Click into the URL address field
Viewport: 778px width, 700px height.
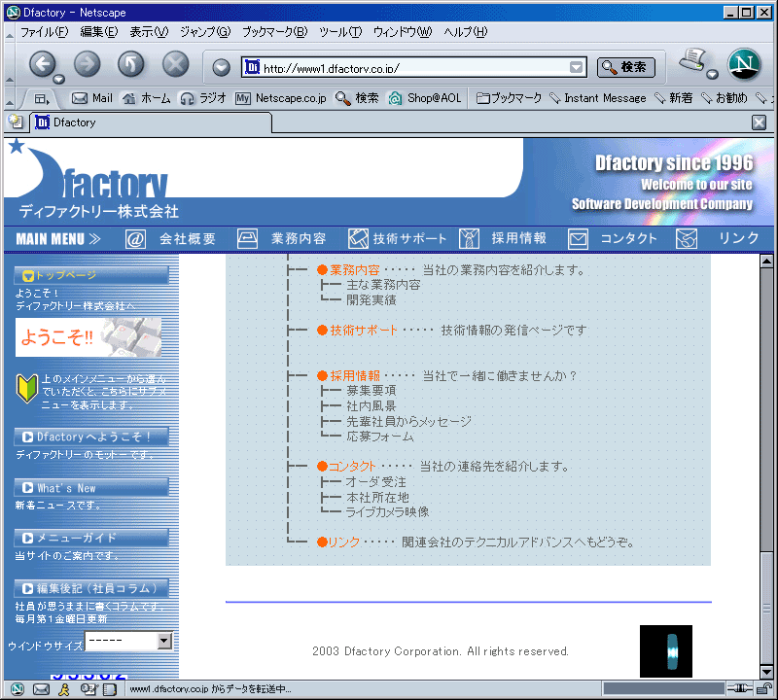click(x=415, y=67)
